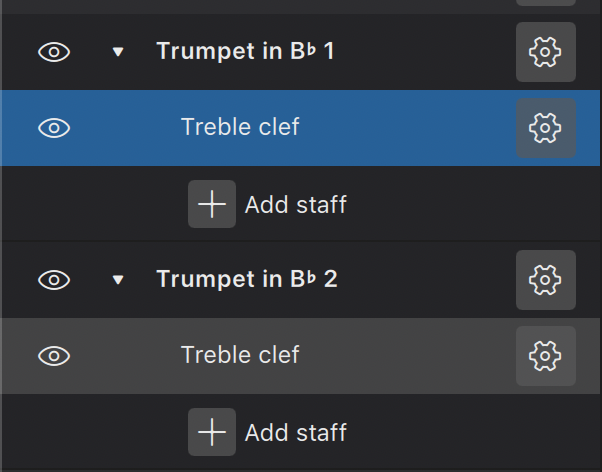Open settings gear for Trumpet in B♭ 2
This screenshot has width=602, height=472.
tap(545, 279)
